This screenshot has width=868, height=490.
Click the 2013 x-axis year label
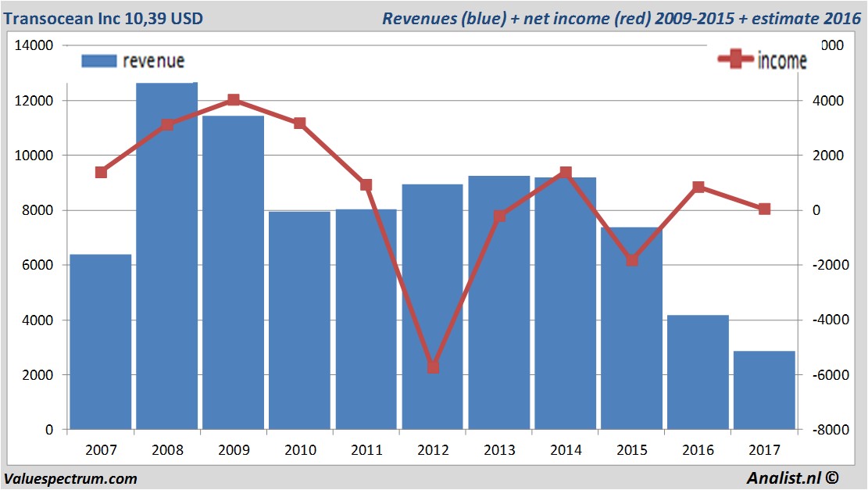click(x=499, y=449)
